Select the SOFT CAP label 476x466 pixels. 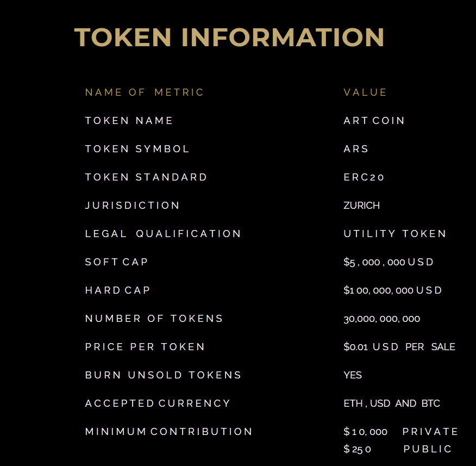coord(116,262)
